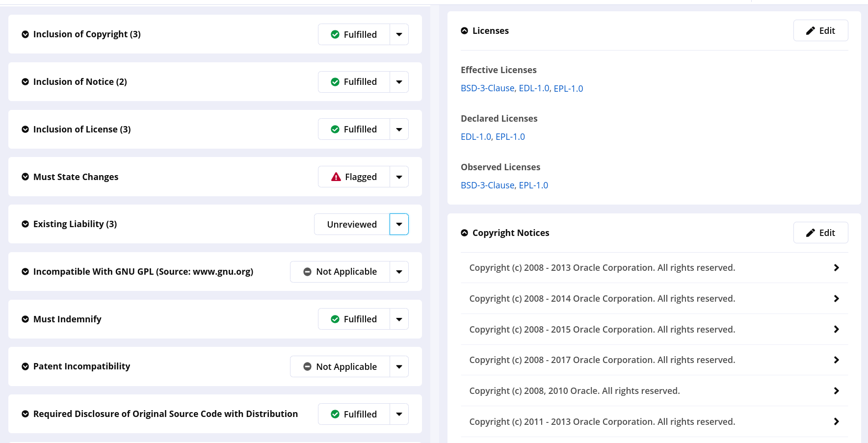Expand the 2008 - 2013 Oracle copyright notice

coord(837,267)
